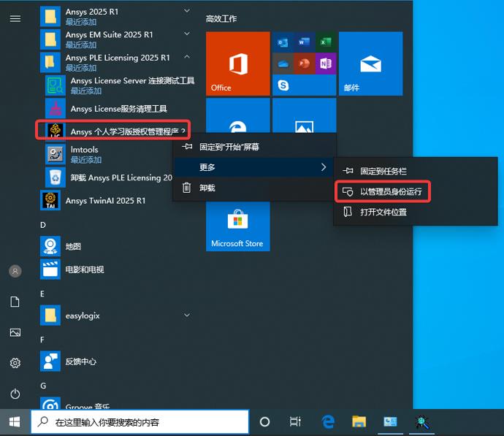Image resolution: width=504 pixels, height=436 pixels.
Task: Open the Photos tile
Action: click(304, 115)
